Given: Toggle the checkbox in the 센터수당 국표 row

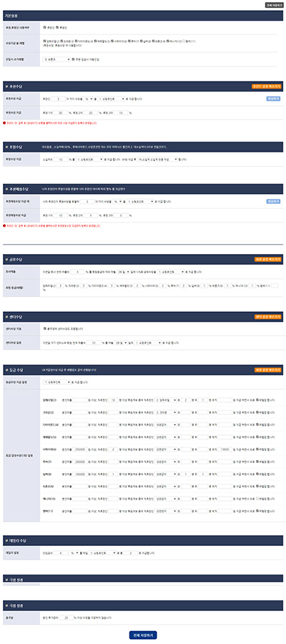Looking at the screenshot, I should (x=44, y=328).
